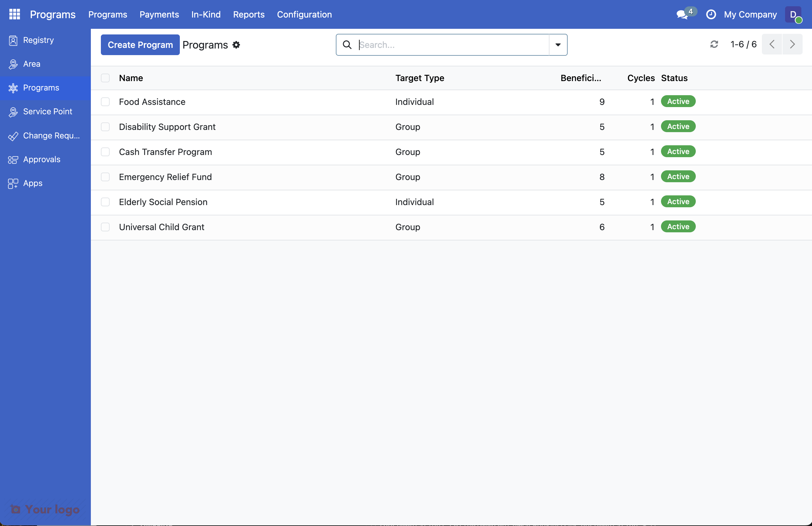The image size is (812, 526).
Task: Open the Approvals section
Action: click(x=42, y=159)
